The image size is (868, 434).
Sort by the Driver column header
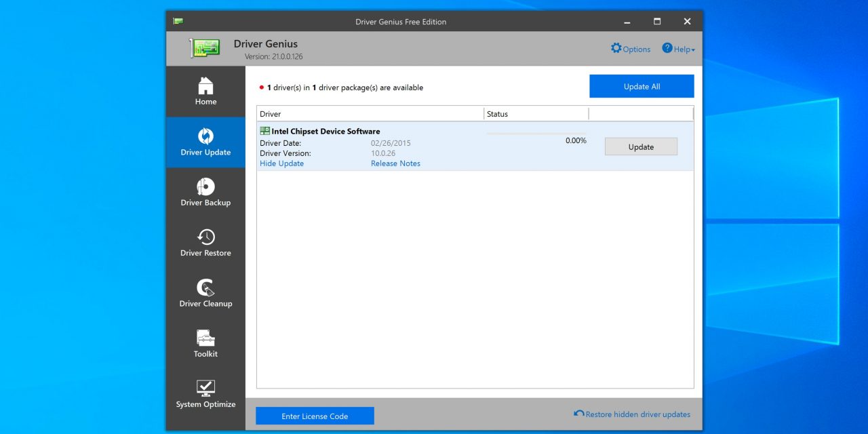click(x=370, y=114)
